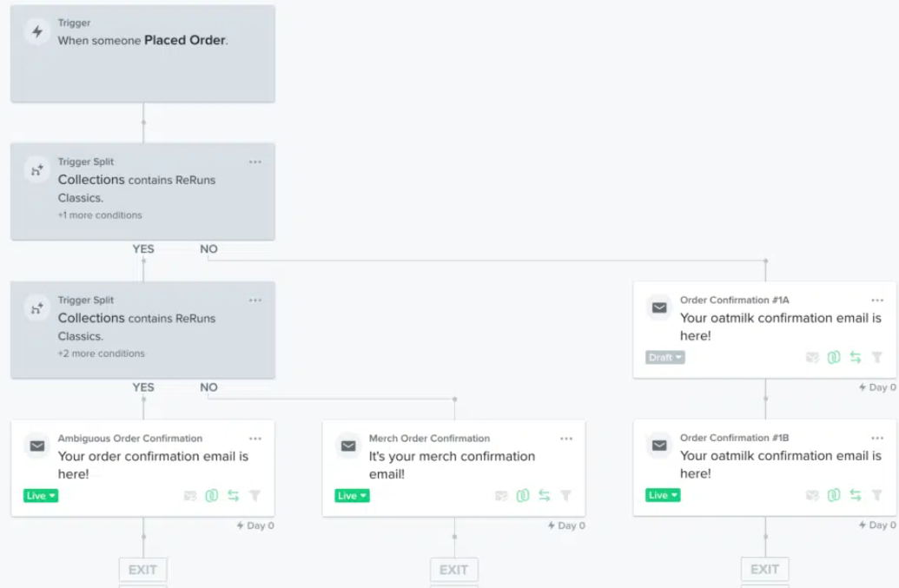Click the sync arrows icon on Order Confirmation #1A
The image size is (899, 588).
tap(856, 357)
